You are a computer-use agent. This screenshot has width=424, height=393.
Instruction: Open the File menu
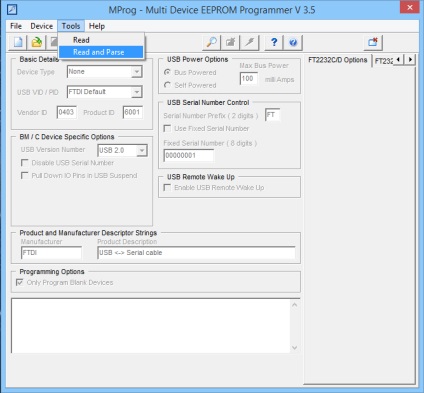pyautogui.click(x=16, y=26)
